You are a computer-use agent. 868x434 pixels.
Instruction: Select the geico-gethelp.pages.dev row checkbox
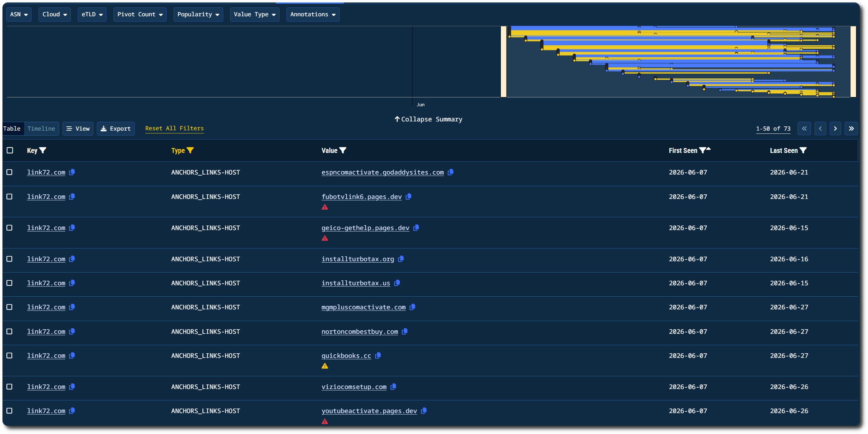pyautogui.click(x=10, y=228)
